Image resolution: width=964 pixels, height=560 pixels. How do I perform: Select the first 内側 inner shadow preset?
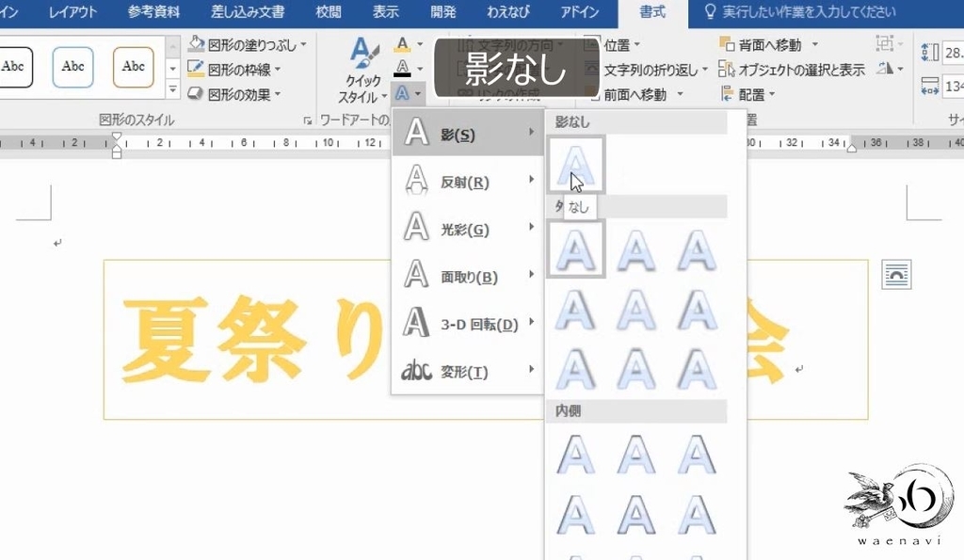tap(576, 455)
